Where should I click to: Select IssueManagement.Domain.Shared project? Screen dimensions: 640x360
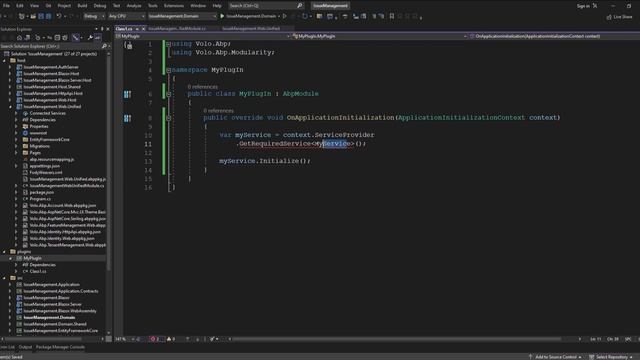55,324
